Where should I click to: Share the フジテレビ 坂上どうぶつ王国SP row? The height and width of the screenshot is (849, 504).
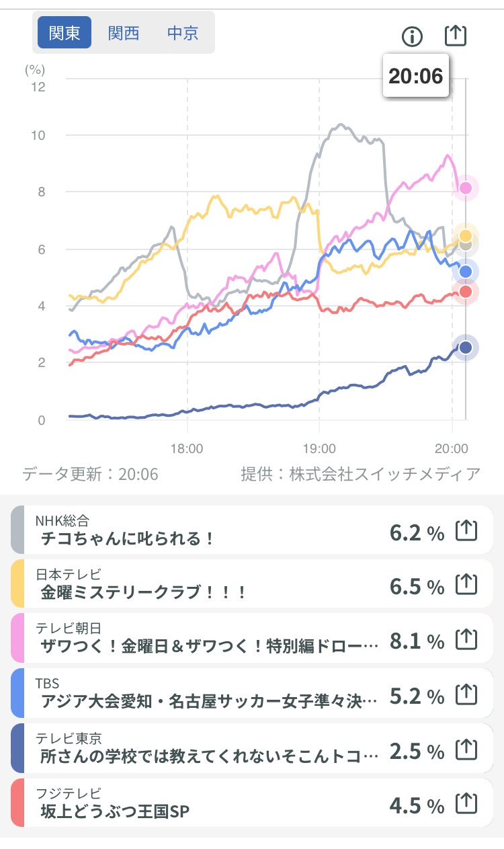466,803
